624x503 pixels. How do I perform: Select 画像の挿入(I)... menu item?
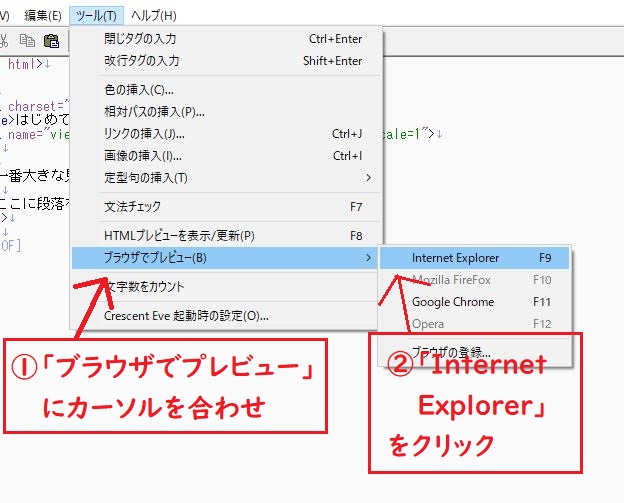(x=143, y=155)
